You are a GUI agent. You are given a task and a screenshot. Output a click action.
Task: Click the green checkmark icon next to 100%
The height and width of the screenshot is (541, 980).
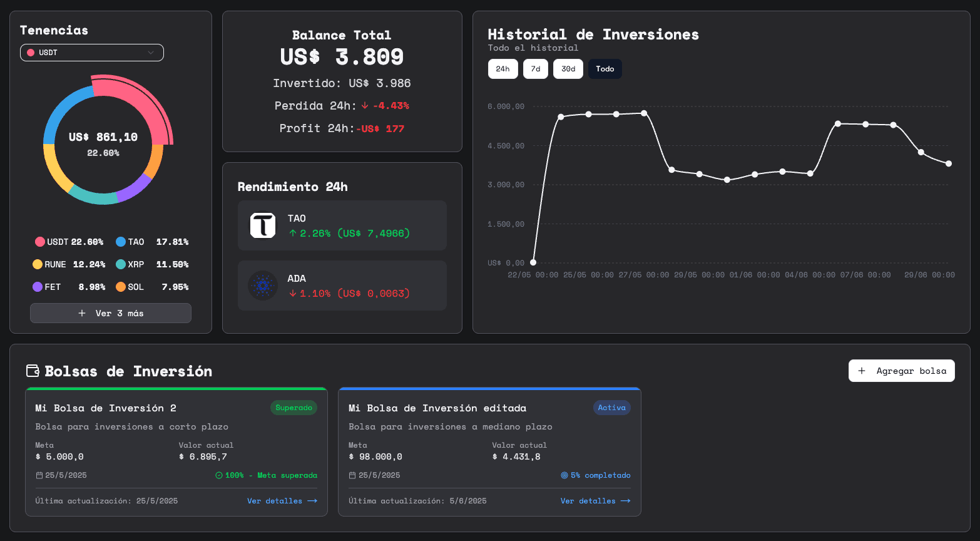[219, 475]
